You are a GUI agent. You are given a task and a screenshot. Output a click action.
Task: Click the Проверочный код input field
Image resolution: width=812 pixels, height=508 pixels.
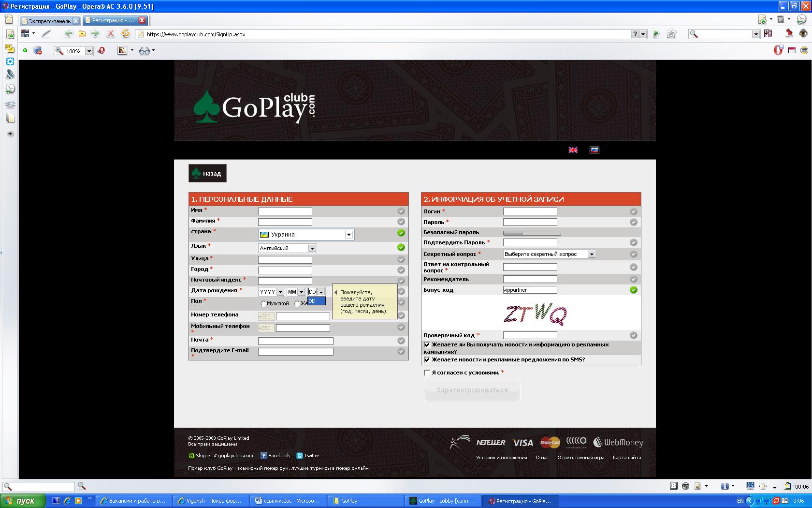(x=530, y=335)
